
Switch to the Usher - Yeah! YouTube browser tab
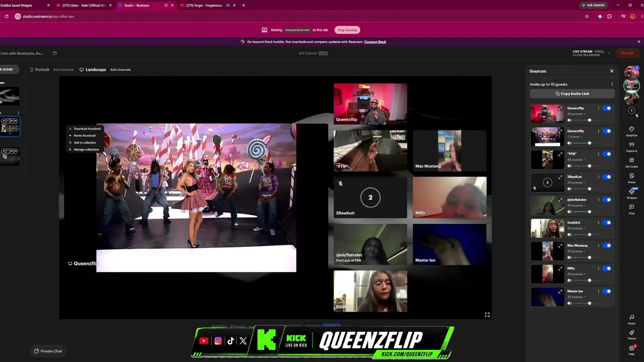pyautogui.click(x=84, y=6)
